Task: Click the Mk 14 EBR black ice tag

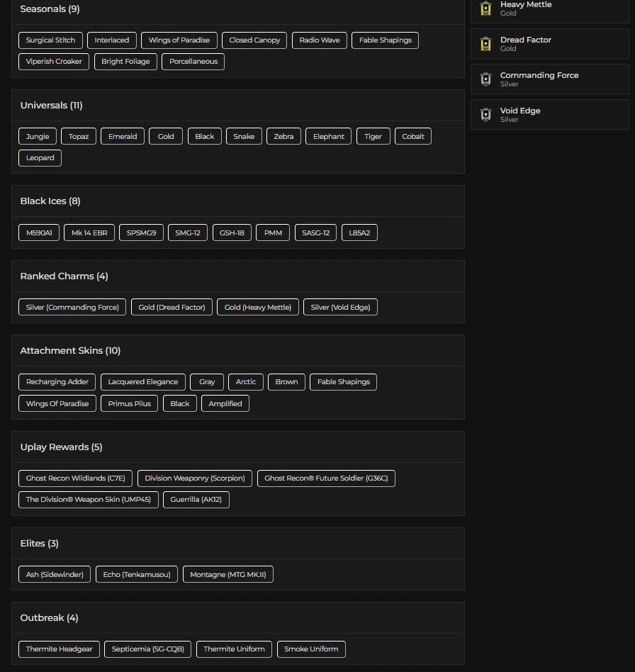Action: pos(89,233)
